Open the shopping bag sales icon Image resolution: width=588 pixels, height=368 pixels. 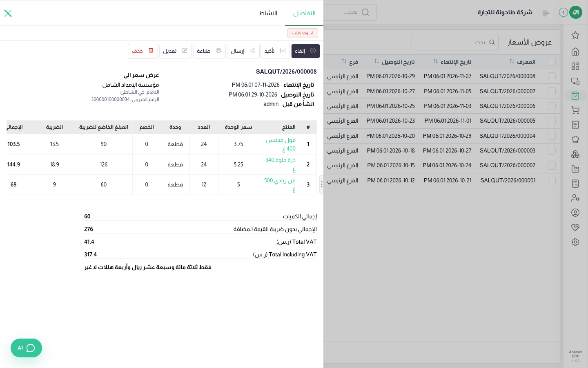tap(575, 96)
